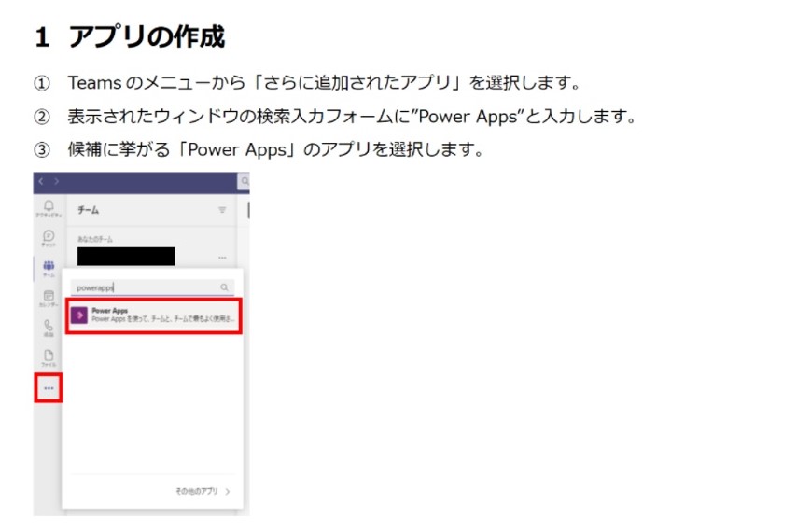This screenshot has height=532, width=797.
Task: Open the Chat icon in Teams sidebar
Action: coord(48,237)
